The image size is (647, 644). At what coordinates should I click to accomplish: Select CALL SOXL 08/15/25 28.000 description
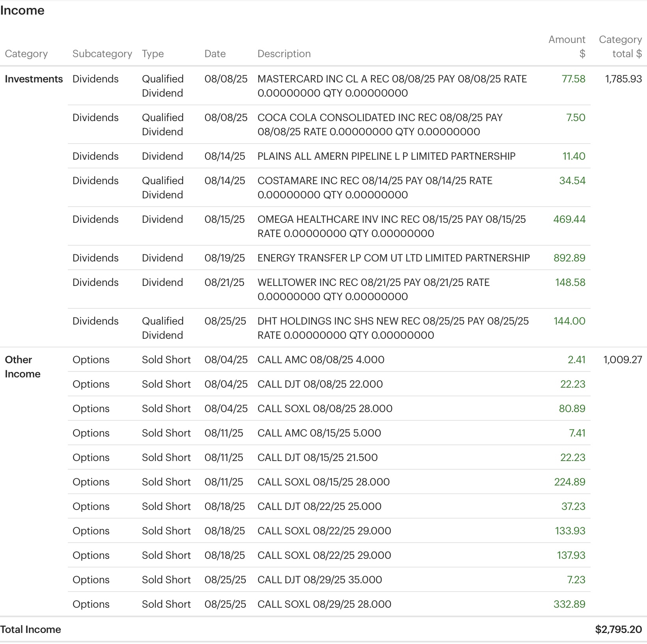(323, 482)
